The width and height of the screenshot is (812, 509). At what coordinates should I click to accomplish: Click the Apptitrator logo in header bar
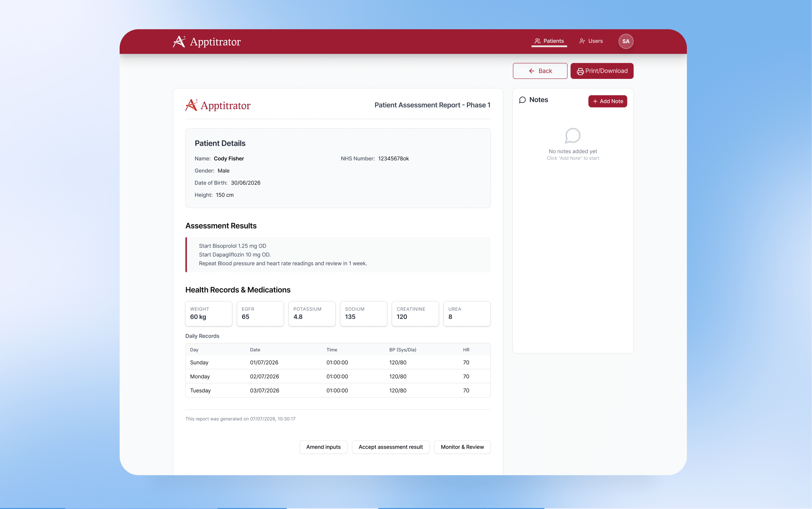coord(207,42)
